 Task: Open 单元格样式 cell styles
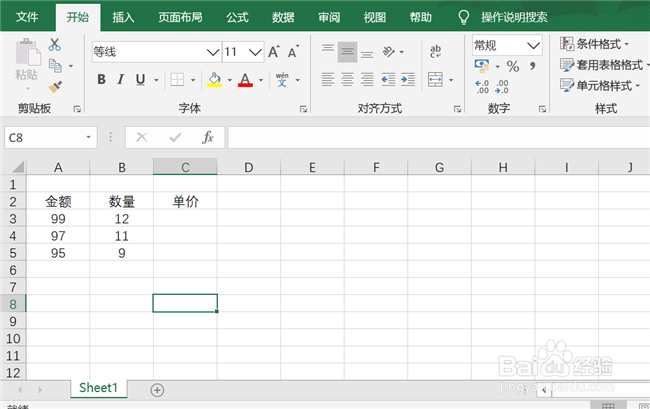pyautogui.click(x=600, y=85)
